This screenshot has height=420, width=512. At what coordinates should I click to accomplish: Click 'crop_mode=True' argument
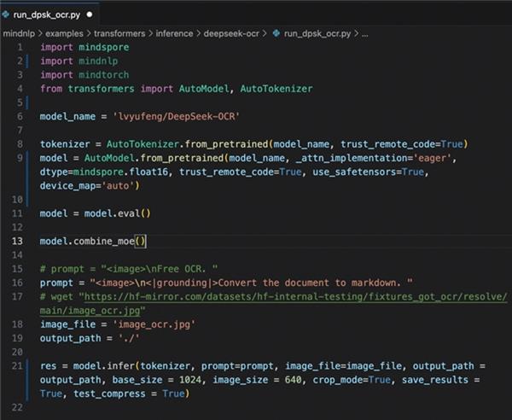[352, 380]
